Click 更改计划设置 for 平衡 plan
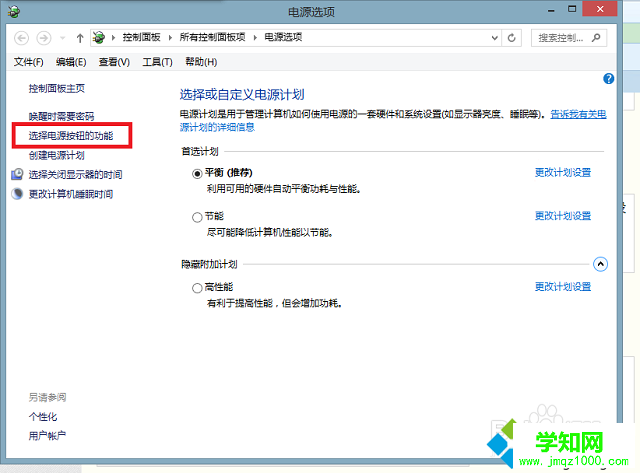 coord(563,173)
